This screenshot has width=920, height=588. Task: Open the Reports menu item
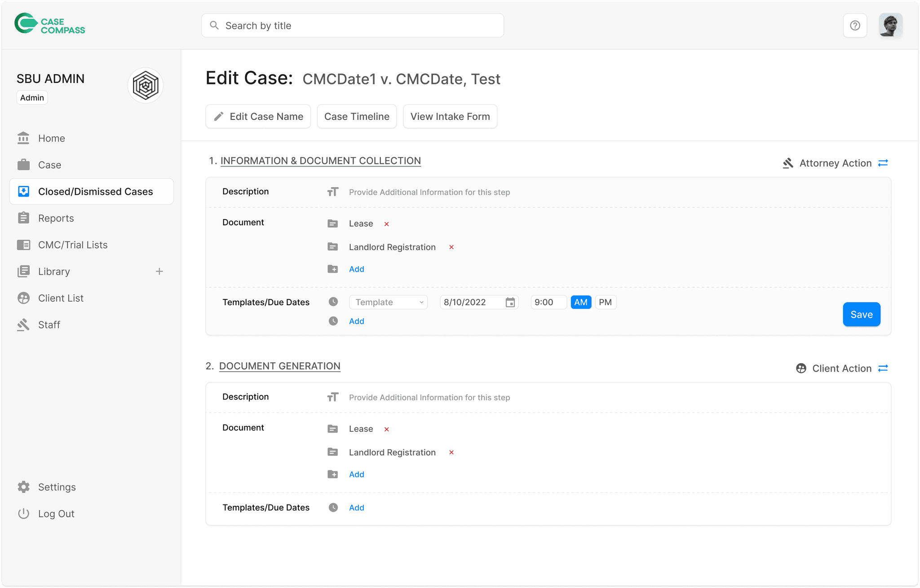pos(56,218)
